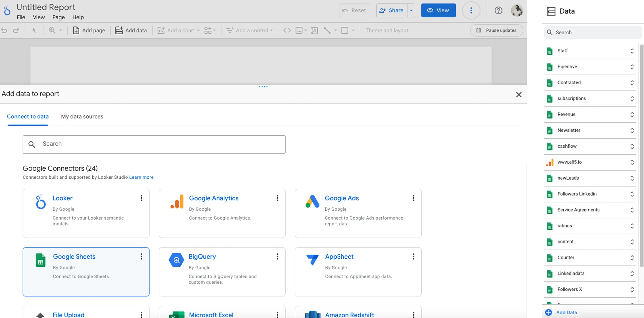
Task: Click the undo arrow icon
Action: click(x=4, y=31)
